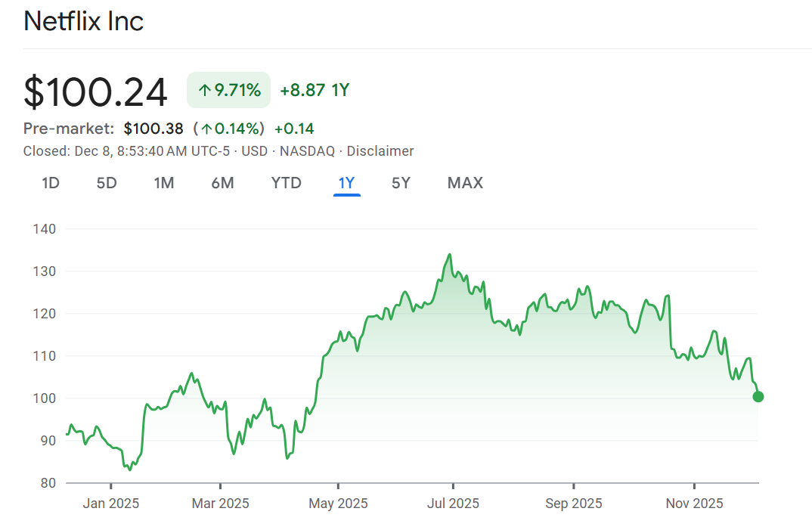Switch to the 1D time range
The height and width of the screenshot is (527, 812).
click(x=51, y=183)
